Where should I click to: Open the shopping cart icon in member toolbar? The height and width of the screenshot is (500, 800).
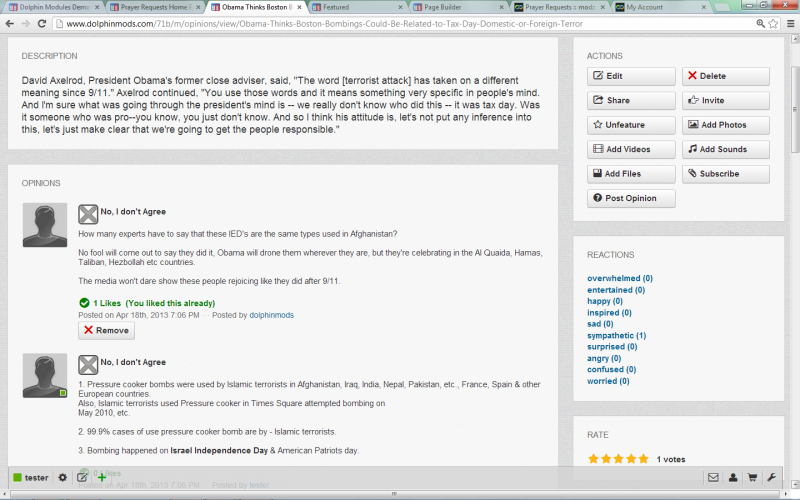tap(752, 478)
